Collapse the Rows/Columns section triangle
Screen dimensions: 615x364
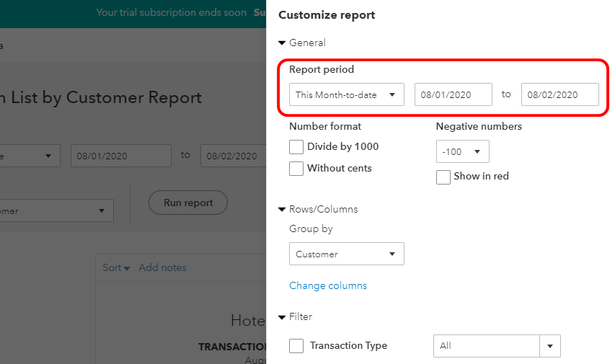point(282,210)
